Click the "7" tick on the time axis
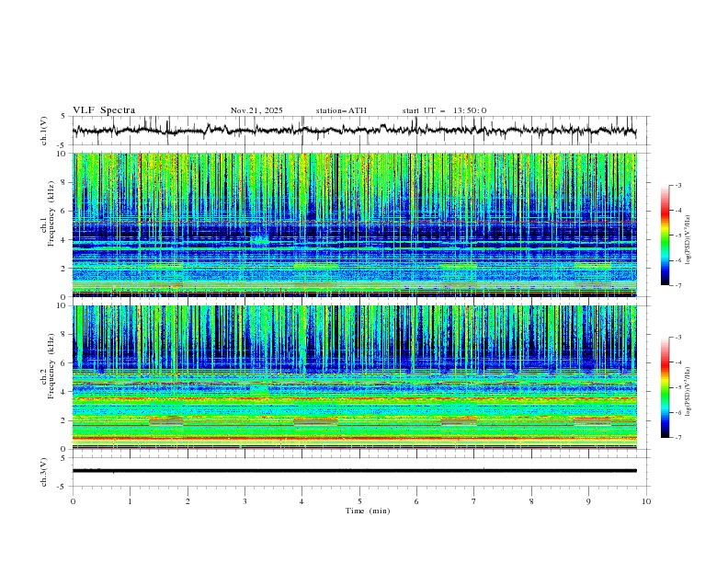 pos(474,501)
